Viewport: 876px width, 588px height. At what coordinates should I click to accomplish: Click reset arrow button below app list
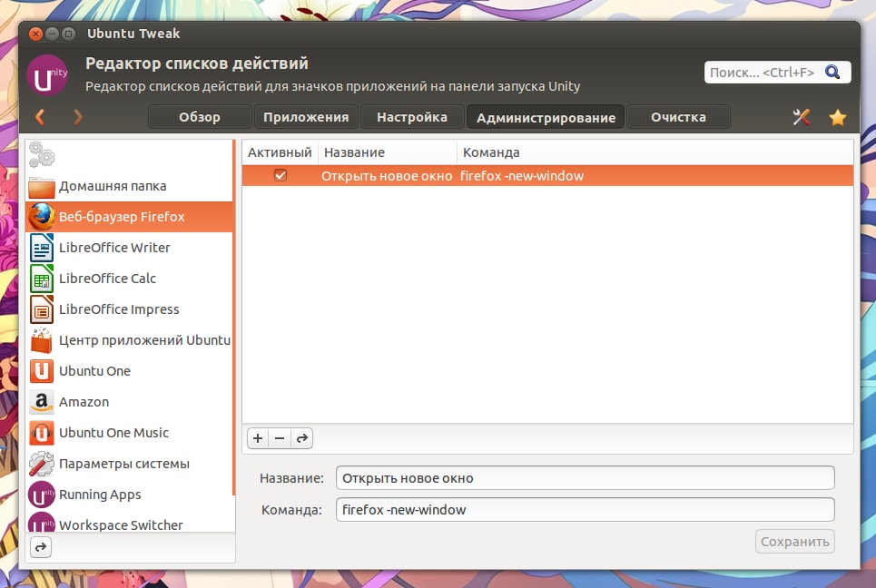click(x=41, y=547)
